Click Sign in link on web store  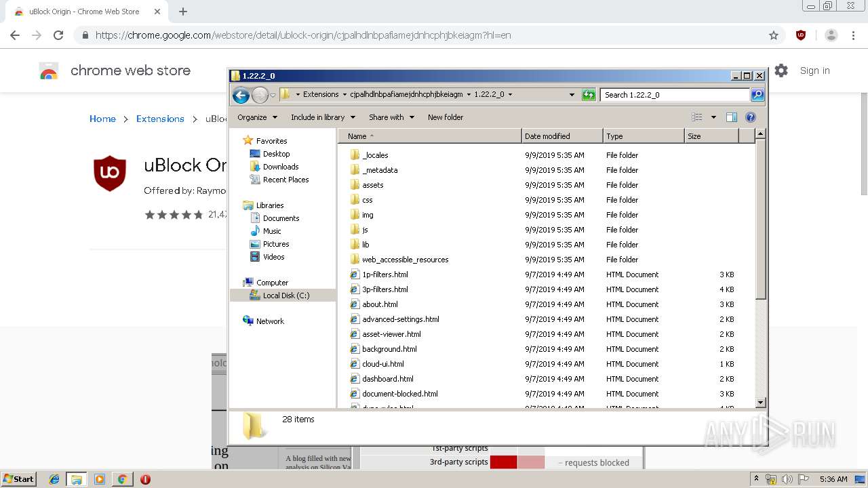click(x=814, y=70)
